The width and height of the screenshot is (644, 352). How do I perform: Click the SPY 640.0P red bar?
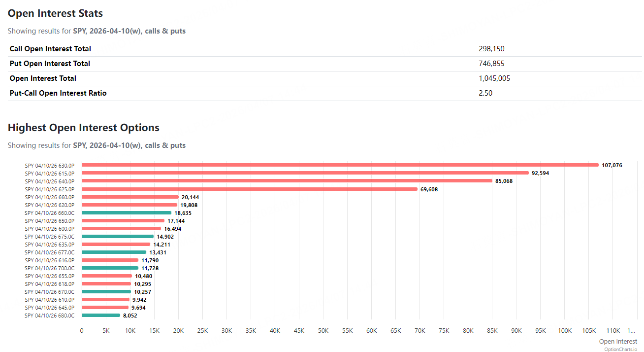pyautogui.click(x=287, y=181)
